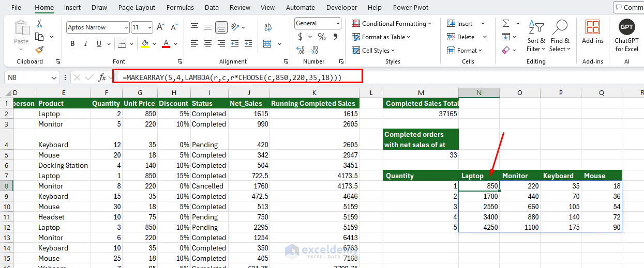Open ChatGPT for Excel add-in
Screen dimensions: 644x268
coord(626,37)
